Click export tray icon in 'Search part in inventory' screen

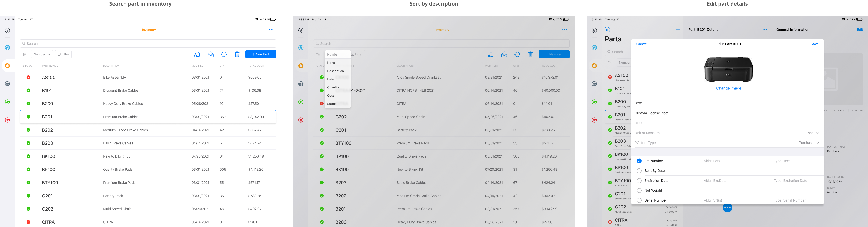[211, 54]
